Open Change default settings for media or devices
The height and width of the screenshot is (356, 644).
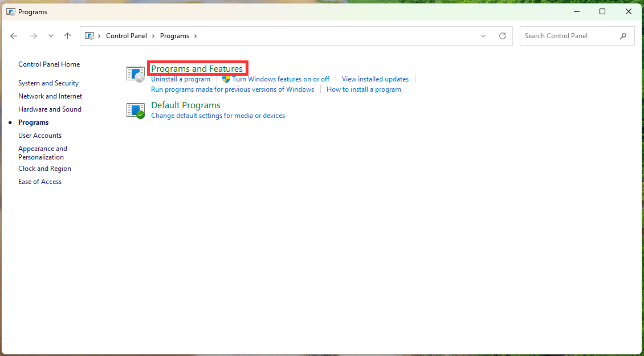218,116
